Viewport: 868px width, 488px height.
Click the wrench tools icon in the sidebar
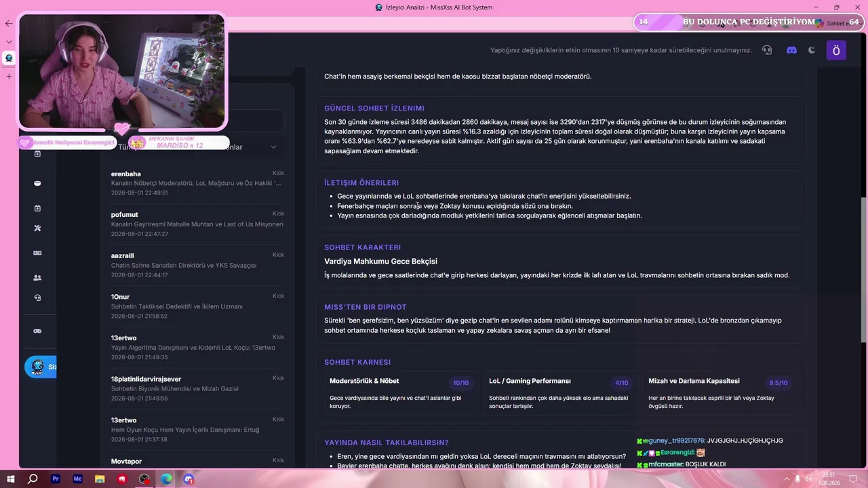pyautogui.click(x=37, y=228)
